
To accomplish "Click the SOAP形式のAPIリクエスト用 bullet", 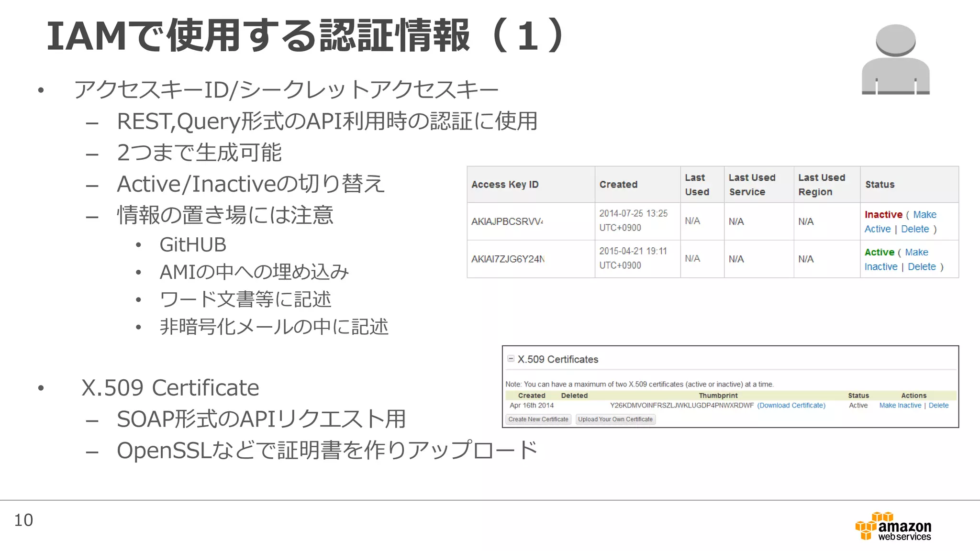I will pos(261,419).
